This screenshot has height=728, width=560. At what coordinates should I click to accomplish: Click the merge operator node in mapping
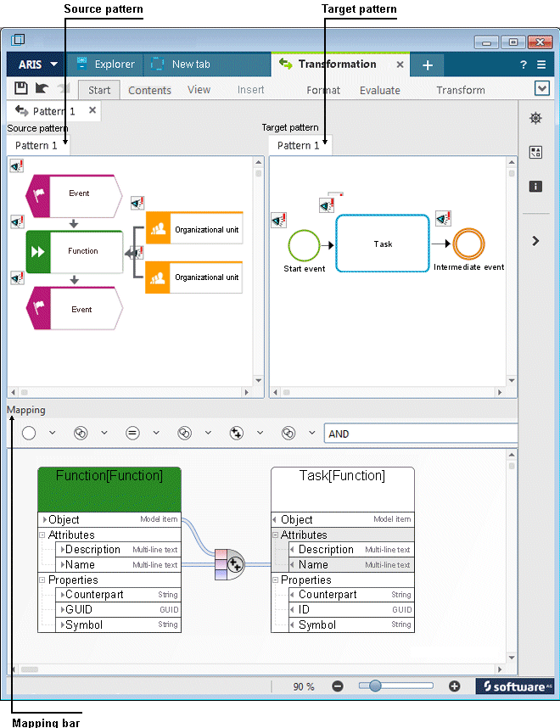click(x=229, y=564)
